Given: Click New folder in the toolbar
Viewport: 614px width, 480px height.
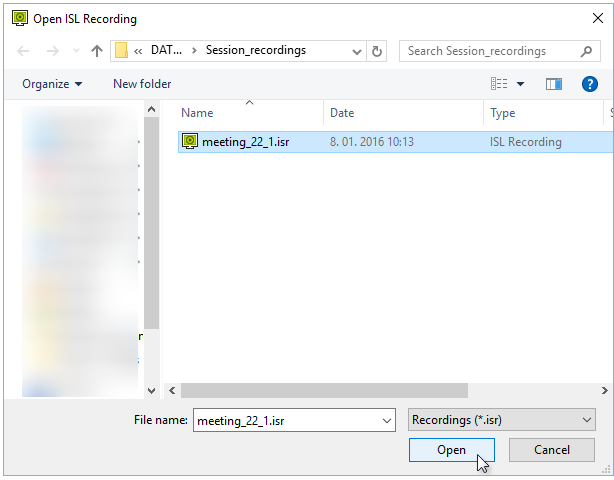Looking at the screenshot, I should point(142,84).
